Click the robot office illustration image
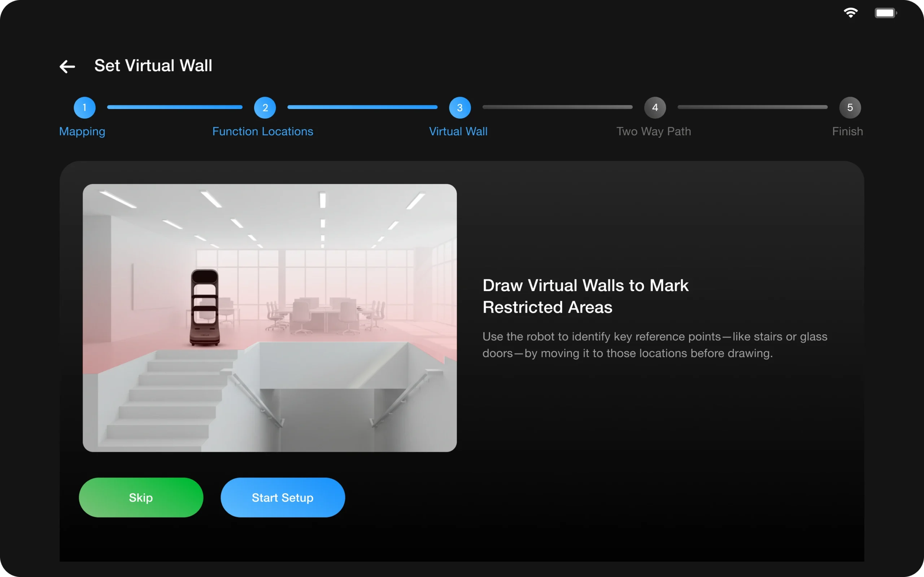The image size is (924, 577). coord(270,318)
